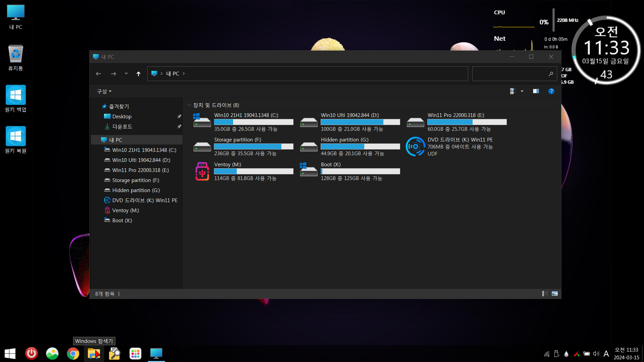Click the search magnifier icon
The width and height of the screenshot is (644, 362).
point(551,74)
